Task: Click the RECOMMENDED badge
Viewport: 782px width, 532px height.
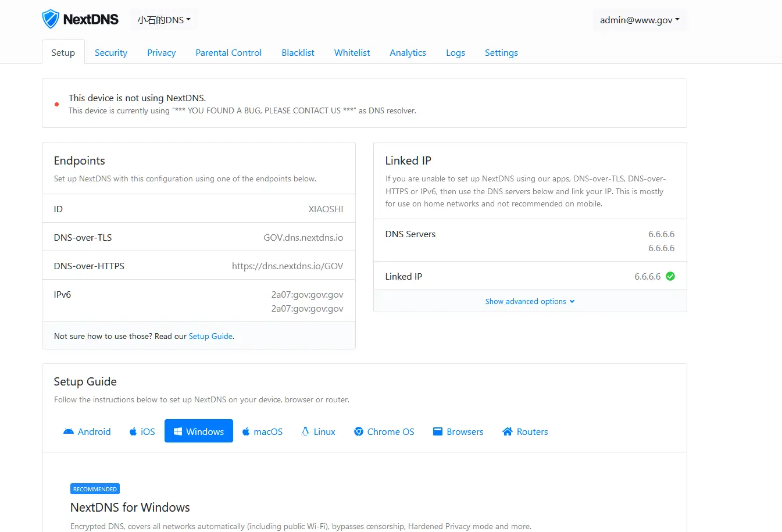Action: point(95,489)
